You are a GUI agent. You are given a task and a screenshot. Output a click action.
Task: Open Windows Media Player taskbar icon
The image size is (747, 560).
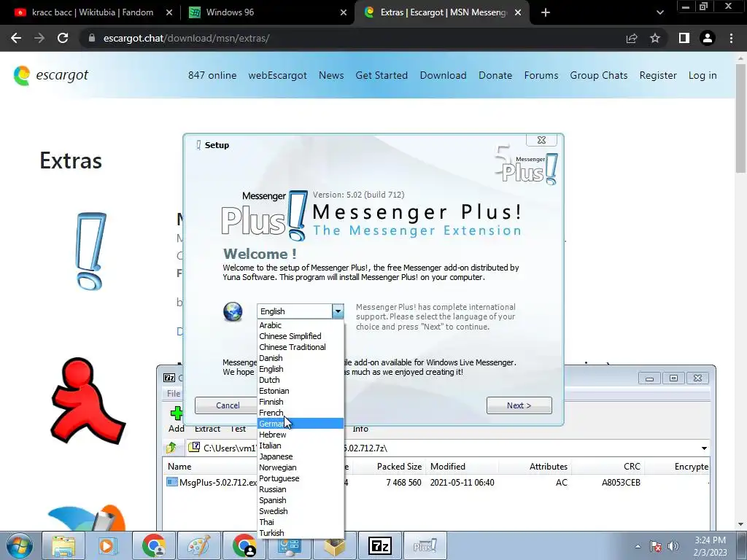point(107,545)
